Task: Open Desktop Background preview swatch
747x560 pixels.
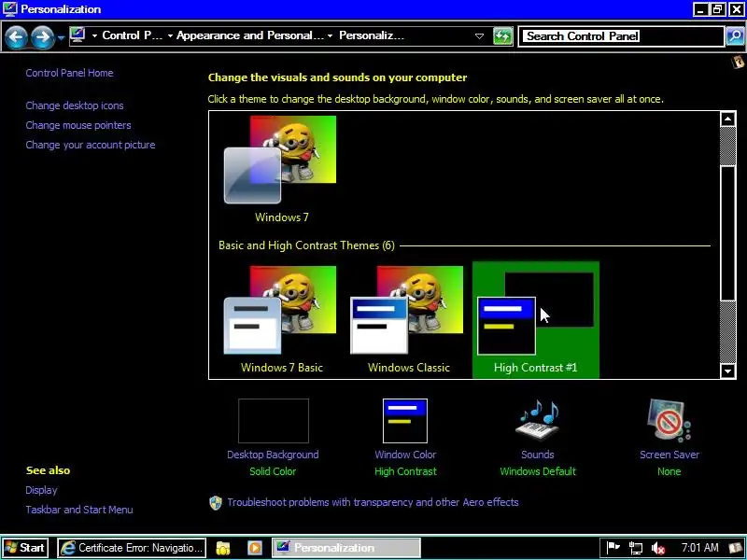Action: pyautogui.click(x=274, y=421)
